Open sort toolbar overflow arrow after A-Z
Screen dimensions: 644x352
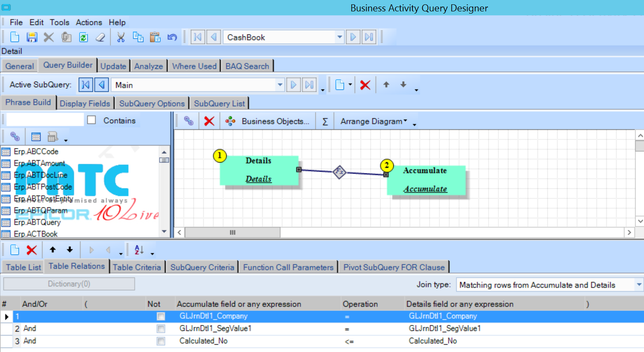tap(152, 253)
